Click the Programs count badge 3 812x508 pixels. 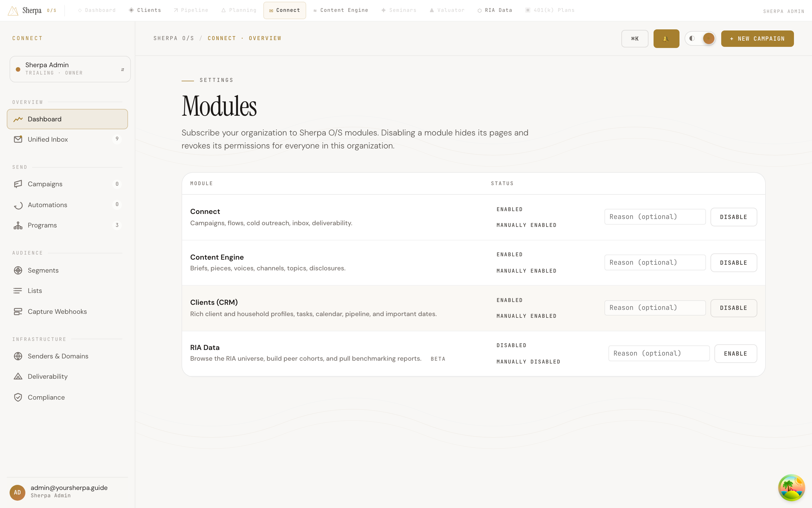[x=117, y=225]
